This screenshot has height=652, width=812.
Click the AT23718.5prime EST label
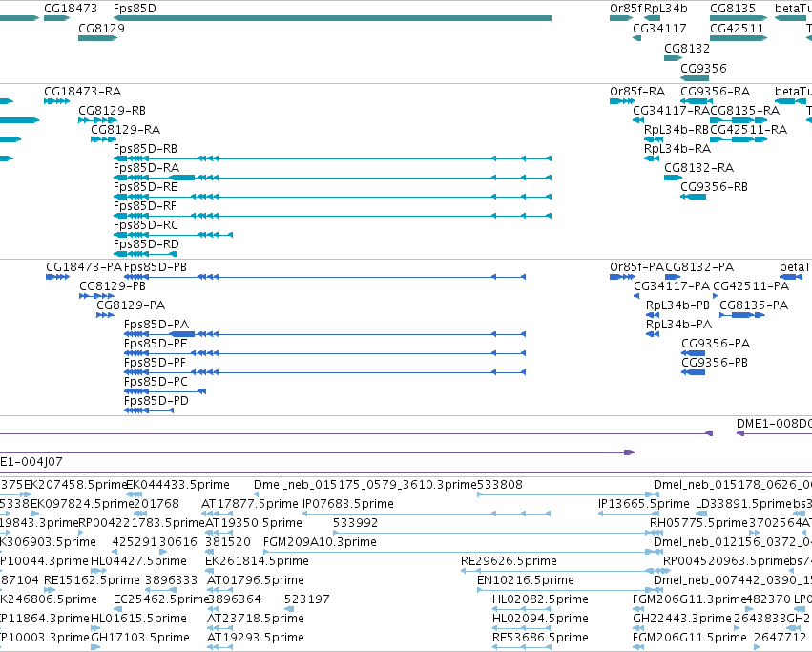256,619
